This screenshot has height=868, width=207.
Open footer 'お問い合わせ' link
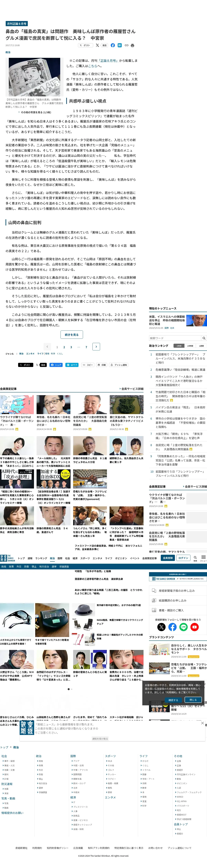(x=155, y=848)
